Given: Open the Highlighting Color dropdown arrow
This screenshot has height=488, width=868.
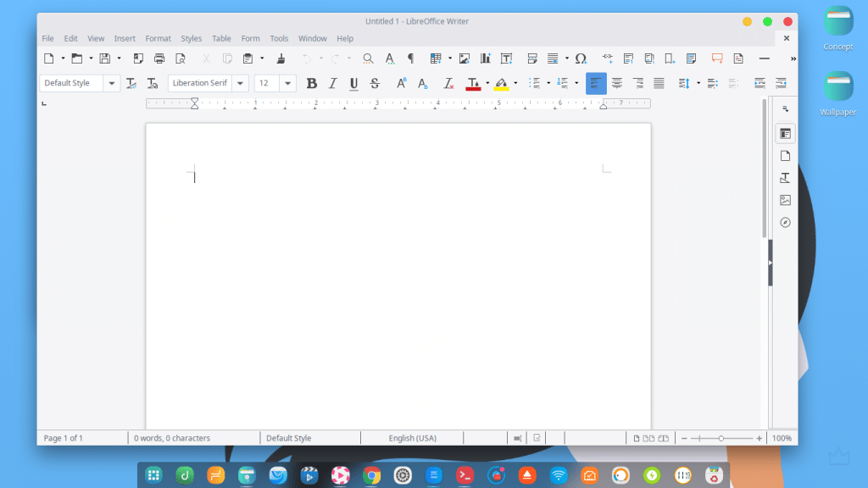Looking at the screenshot, I should [515, 84].
